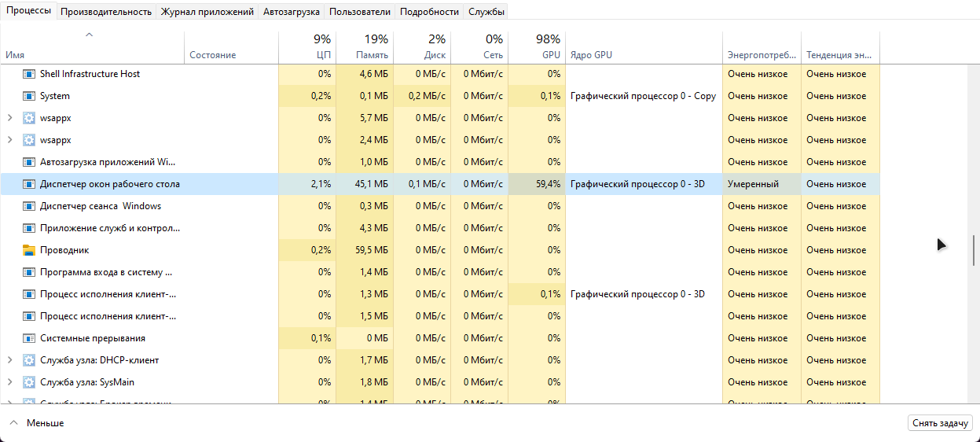Select the Проводник process name
The width and height of the screenshot is (980, 442).
(x=64, y=250)
